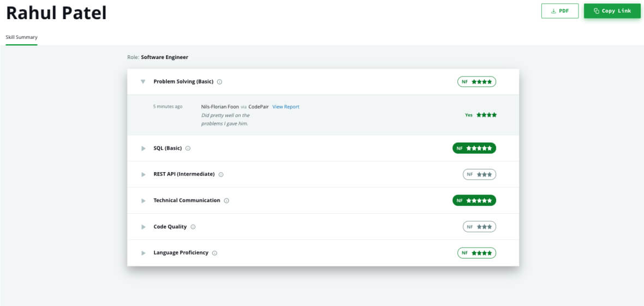Click the SQL (Basic) skill title
The image size is (644, 306).
click(168, 148)
